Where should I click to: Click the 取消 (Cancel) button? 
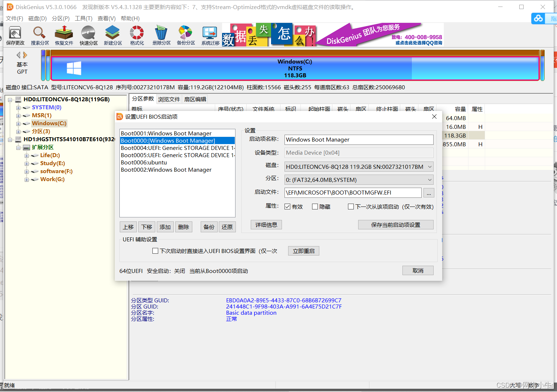pyautogui.click(x=418, y=270)
